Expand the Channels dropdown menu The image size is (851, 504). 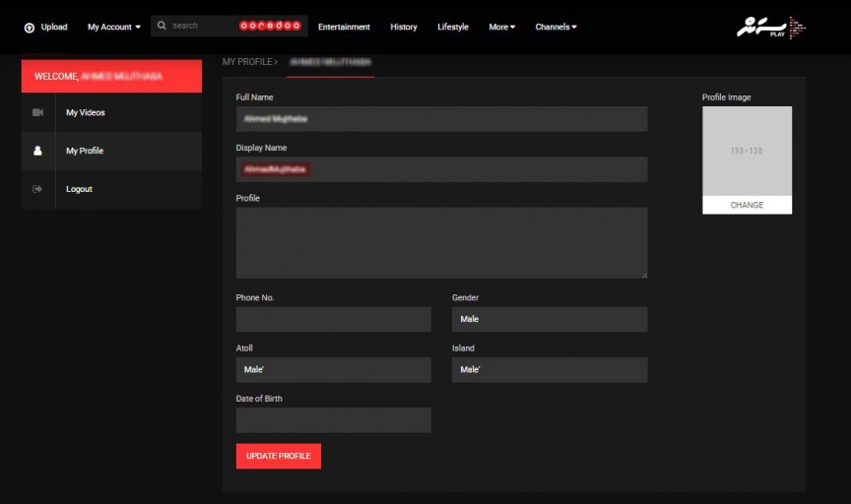pyautogui.click(x=556, y=28)
